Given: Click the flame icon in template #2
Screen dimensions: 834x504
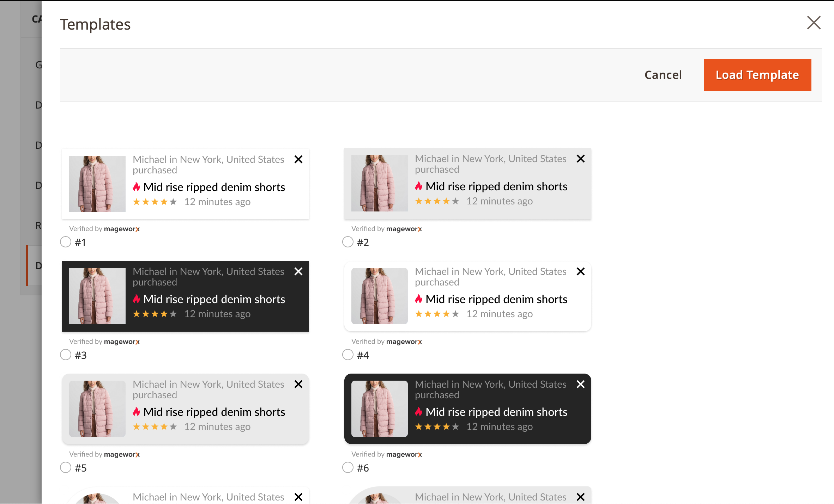Looking at the screenshot, I should pyautogui.click(x=418, y=186).
